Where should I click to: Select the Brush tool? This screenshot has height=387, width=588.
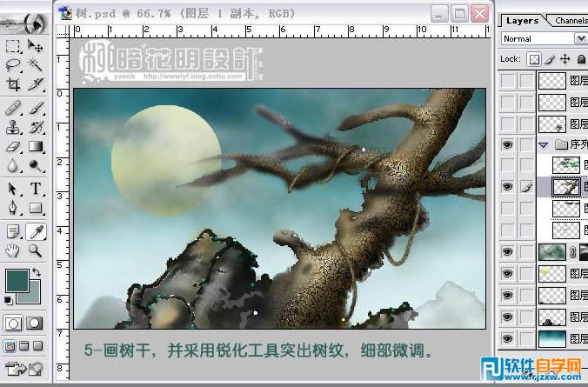click(36, 109)
